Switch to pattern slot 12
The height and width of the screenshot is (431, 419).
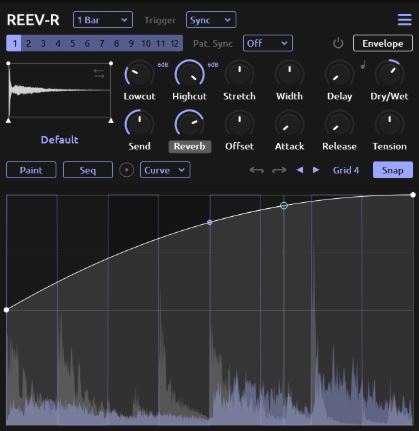175,44
